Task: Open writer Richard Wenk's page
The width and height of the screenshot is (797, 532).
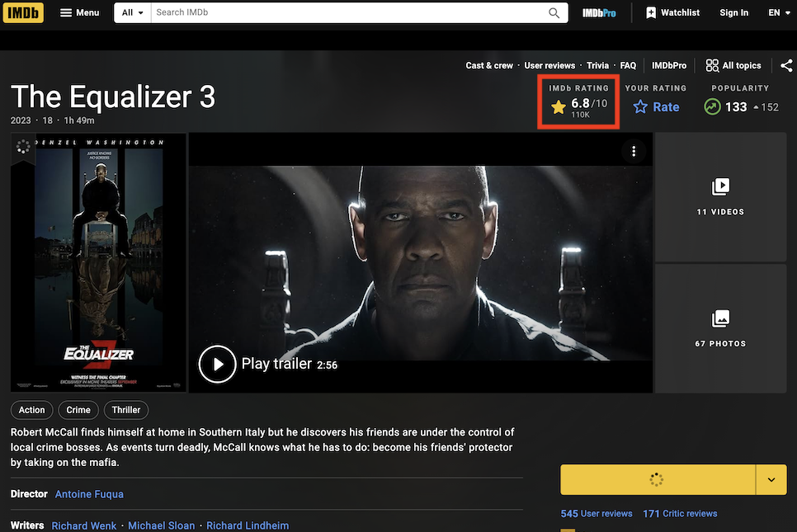Action: (84, 525)
